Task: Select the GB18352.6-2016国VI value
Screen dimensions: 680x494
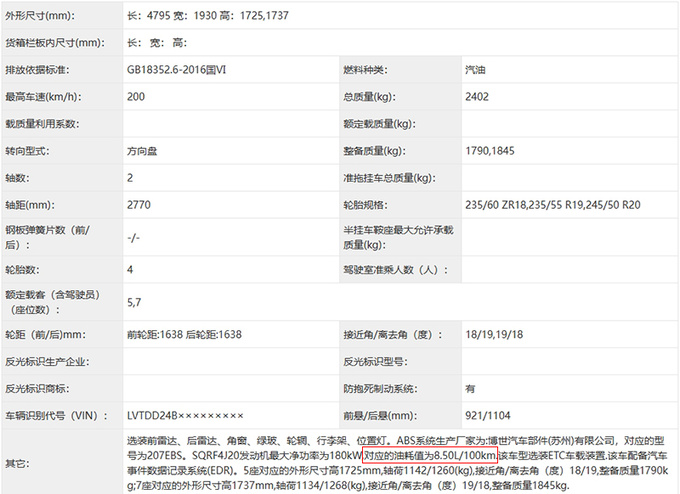Action: (177, 70)
